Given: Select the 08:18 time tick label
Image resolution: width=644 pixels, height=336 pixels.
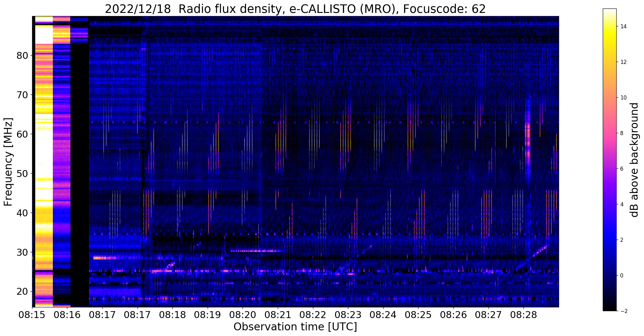Looking at the screenshot, I should coord(172,315).
